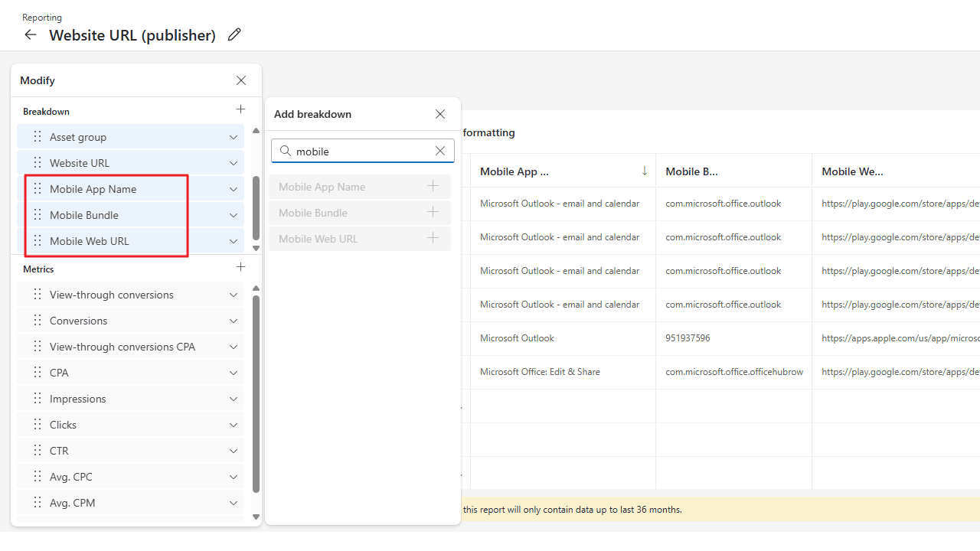The image size is (980, 551).
Task: Click Mobile We... column header
Action: (896, 171)
